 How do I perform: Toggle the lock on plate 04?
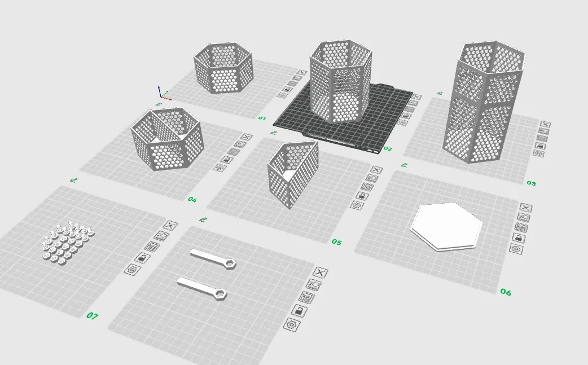[x=227, y=160]
